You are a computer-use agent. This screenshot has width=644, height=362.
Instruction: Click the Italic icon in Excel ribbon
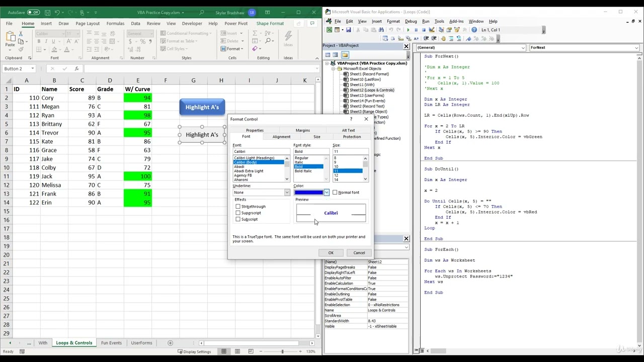46,41
